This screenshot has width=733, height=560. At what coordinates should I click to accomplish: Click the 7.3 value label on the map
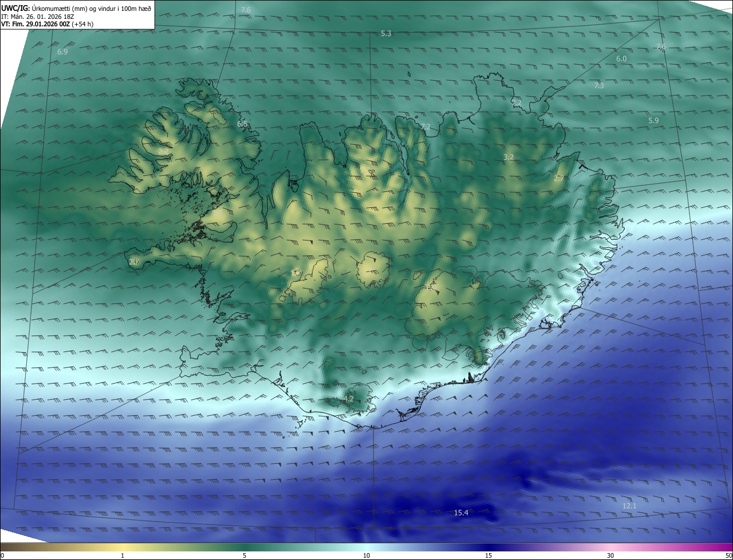click(599, 85)
